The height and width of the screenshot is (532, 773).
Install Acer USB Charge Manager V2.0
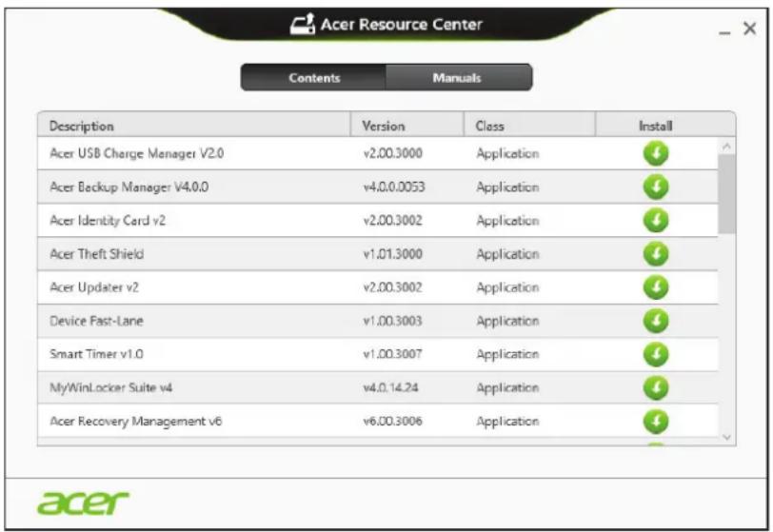(x=656, y=153)
